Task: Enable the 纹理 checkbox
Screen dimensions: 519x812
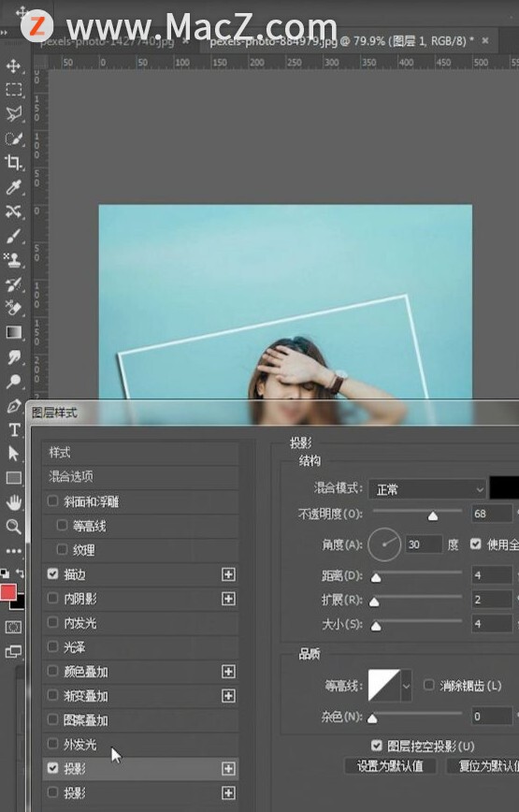Action: pyautogui.click(x=62, y=549)
